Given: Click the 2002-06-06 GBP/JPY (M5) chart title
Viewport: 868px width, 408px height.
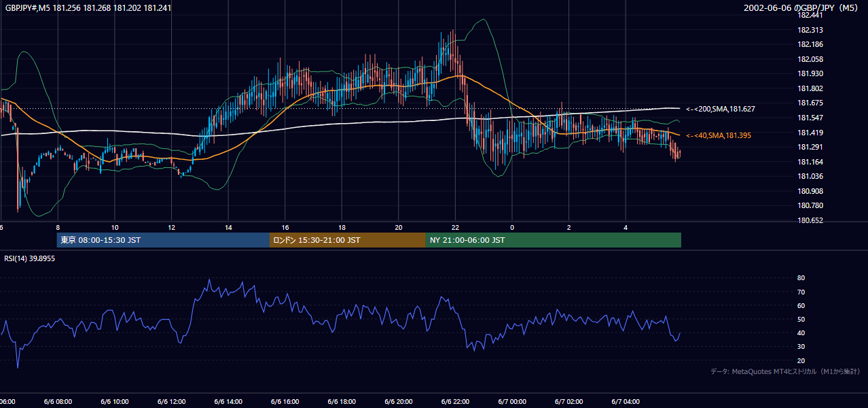Looking at the screenshot, I should coord(801,8).
